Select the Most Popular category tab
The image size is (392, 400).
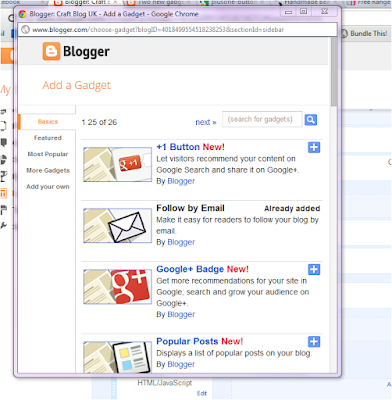click(x=48, y=154)
